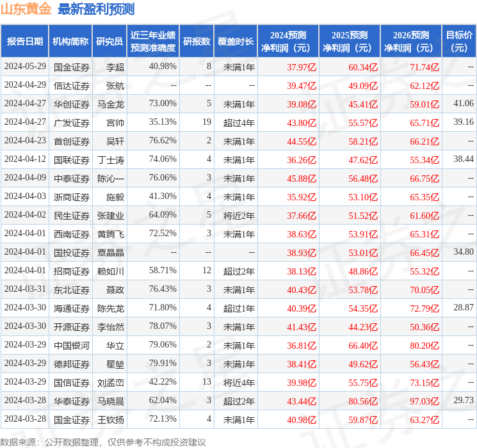Click institution name 广发证券
477x448 pixels.
point(72,123)
